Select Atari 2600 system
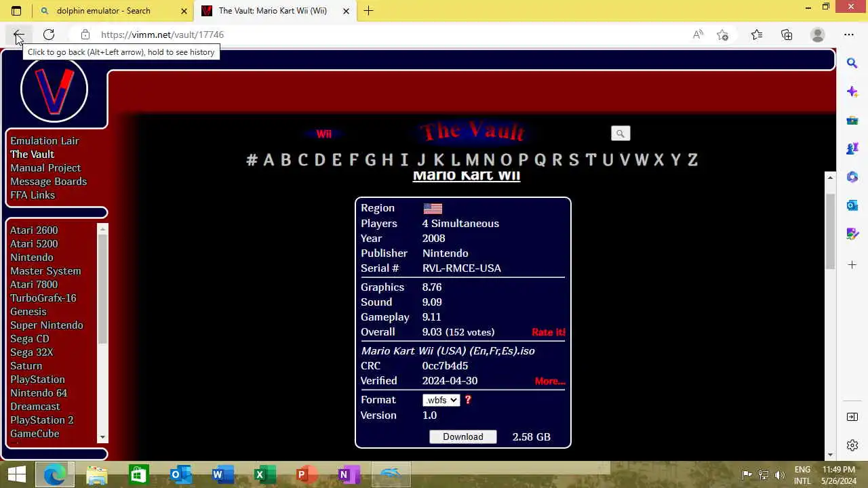The image size is (868, 488). click(x=34, y=230)
